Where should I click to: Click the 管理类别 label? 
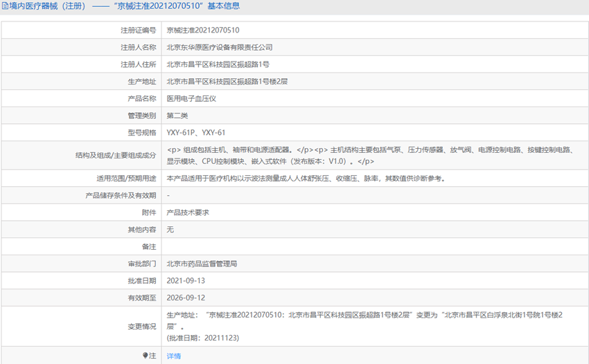click(142, 116)
